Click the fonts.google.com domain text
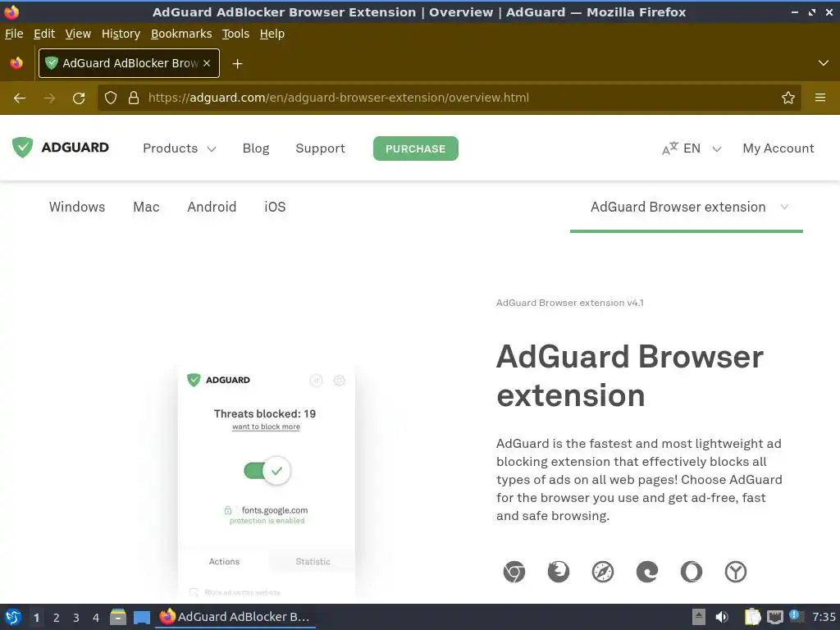 [275, 510]
